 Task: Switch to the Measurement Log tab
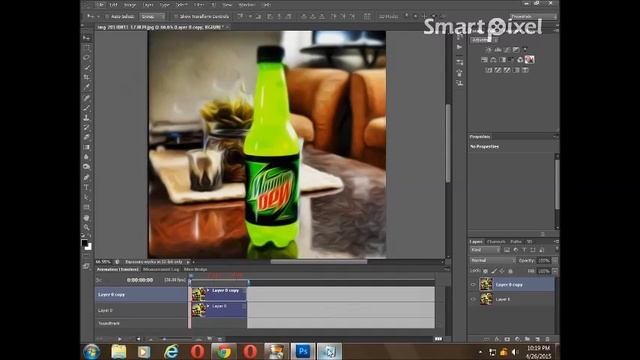(161, 269)
